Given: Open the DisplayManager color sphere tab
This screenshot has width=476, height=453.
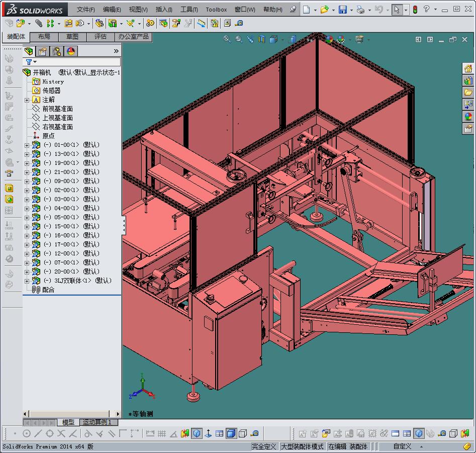Looking at the screenshot, I should click(71, 51).
